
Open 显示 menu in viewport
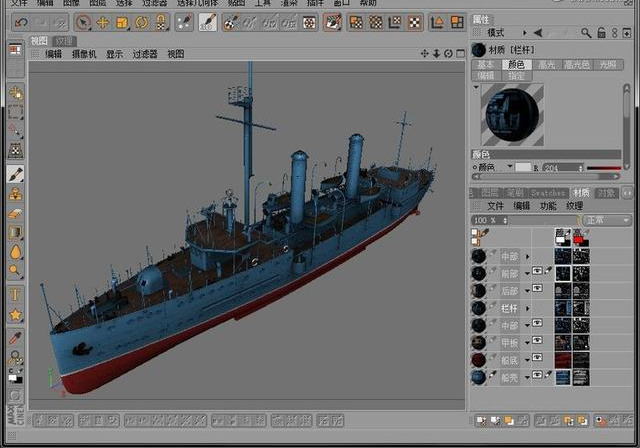tap(114, 54)
